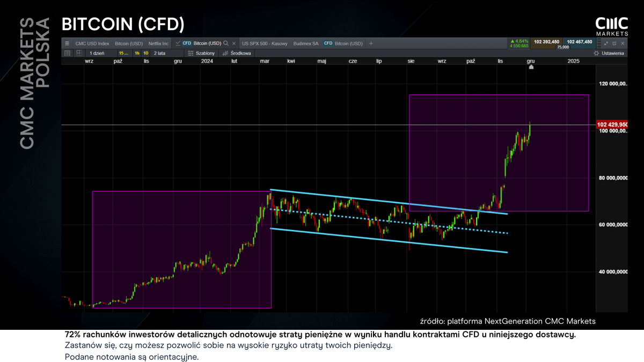Select the 1h interval shortcut
Viewport: 644px width, 362px height.
[x=137, y=53]
